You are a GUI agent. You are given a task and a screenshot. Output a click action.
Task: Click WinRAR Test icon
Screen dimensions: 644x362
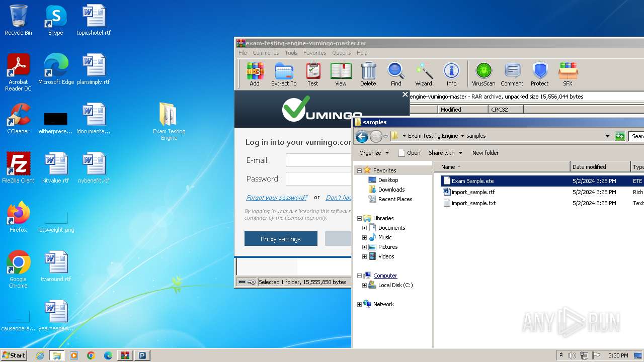pyautogui.click(x=313, y=74)
